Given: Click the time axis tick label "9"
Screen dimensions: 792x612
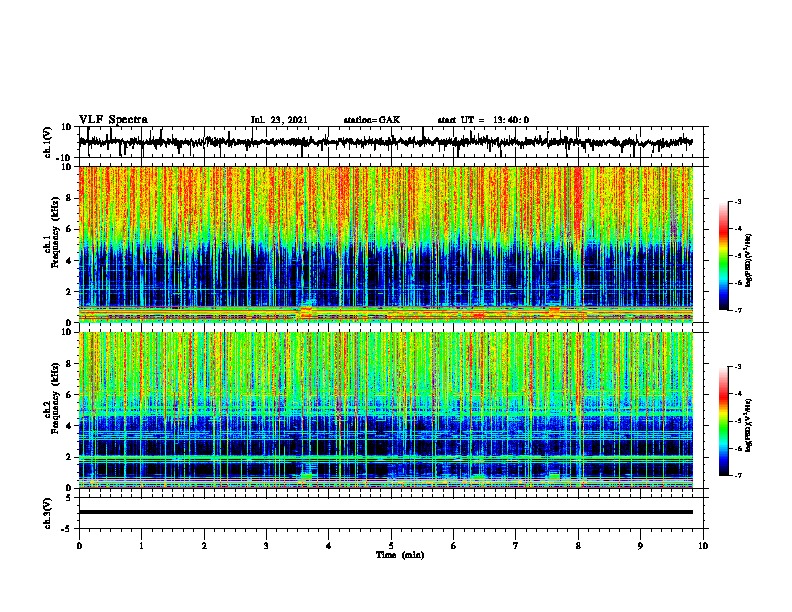Looking at the screenshot, I should pyautogui.click(x=640, y=546).
